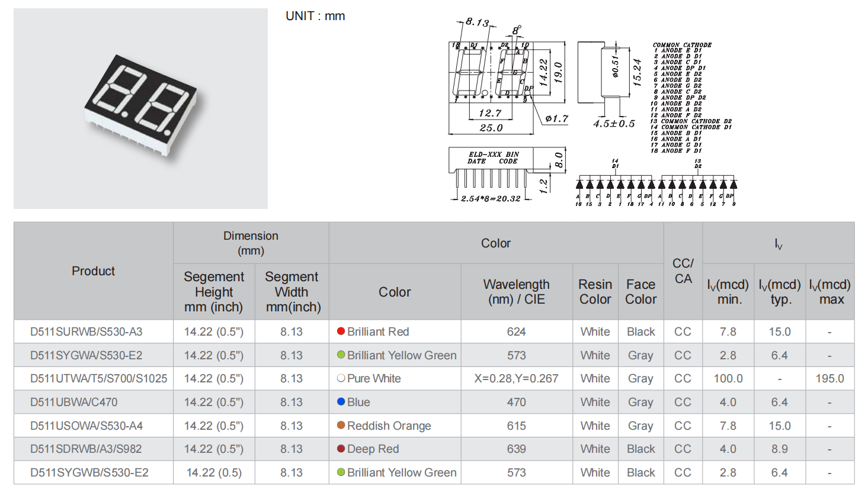Click the 'Deep Red' color name
This screenshot has width=868, height=499.
point(373,449)
